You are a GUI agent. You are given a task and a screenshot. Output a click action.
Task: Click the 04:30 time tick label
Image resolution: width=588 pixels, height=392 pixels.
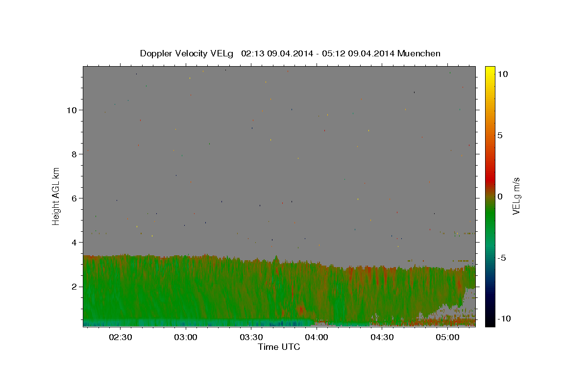tap(382, 337)
